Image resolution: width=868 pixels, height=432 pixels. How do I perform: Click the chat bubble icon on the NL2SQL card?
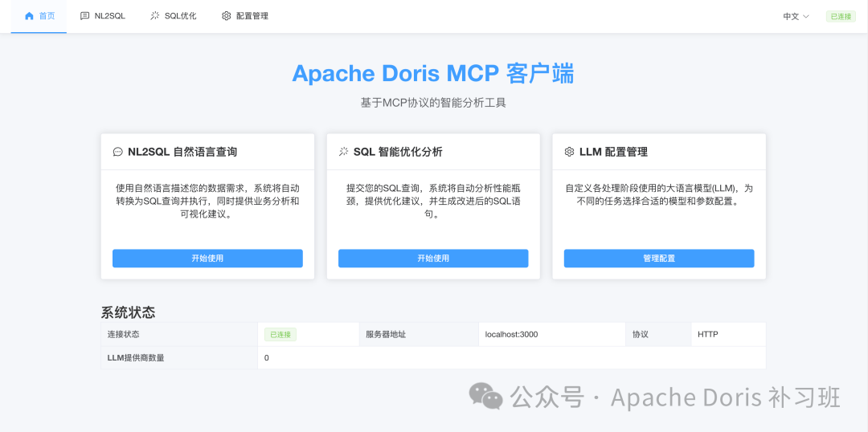(117, 152)
